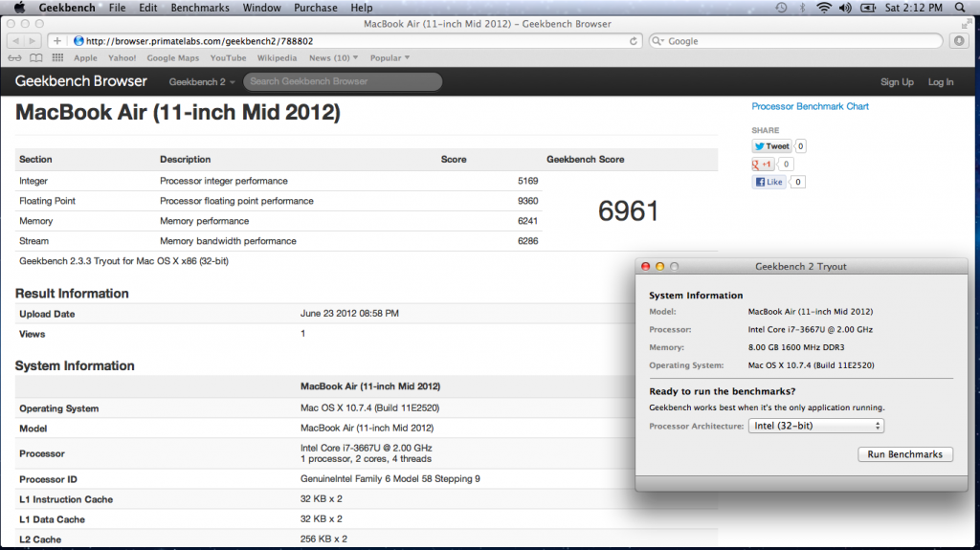Open the Edit menu
This screenshot has width=980, height=550.
click(148, 8)
